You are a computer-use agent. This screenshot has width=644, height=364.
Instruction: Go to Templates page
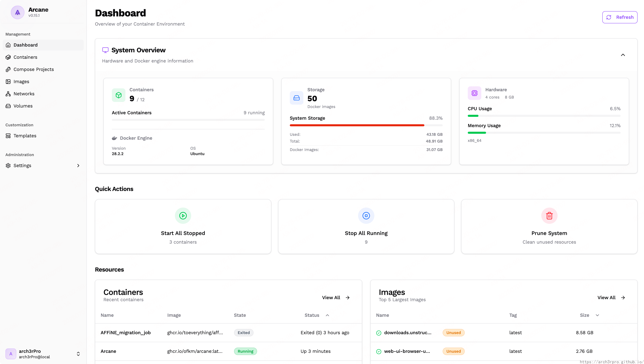(x=25, y=136)
